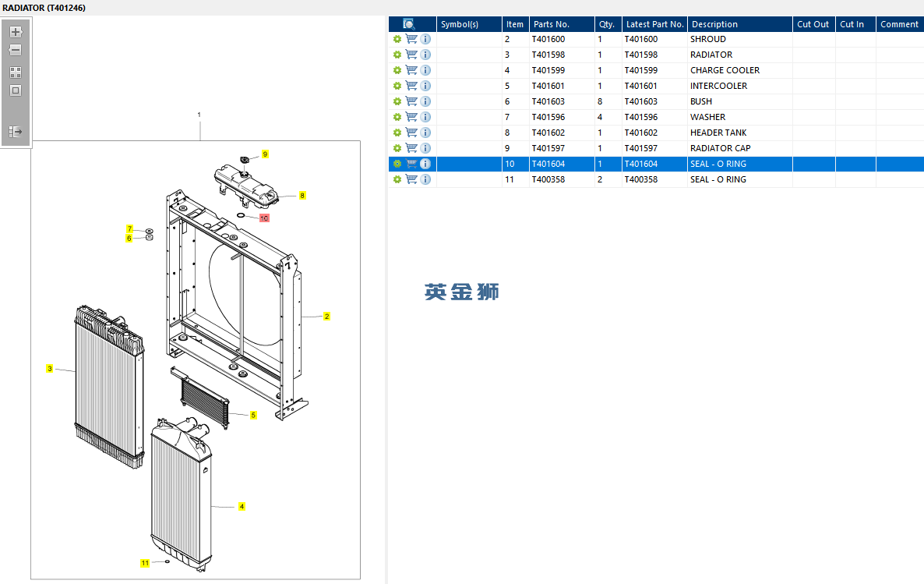The image size is (924, 584).
Task: Click the search icon in table header
Action: coord(409,24)
